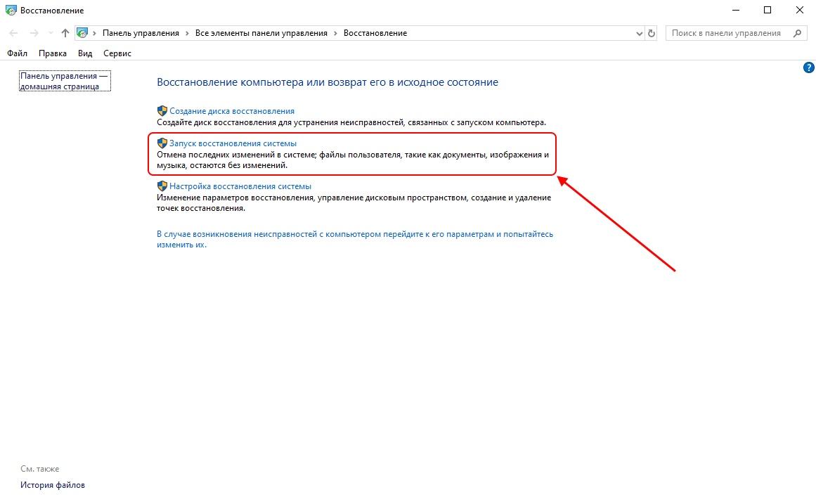Click the Control Panel icon in address bar

(82, 33)
